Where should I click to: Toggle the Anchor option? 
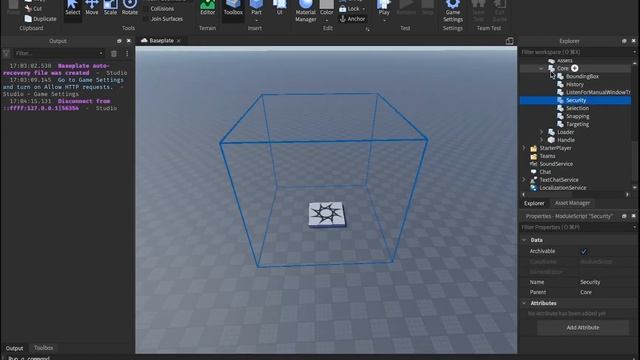tap(353, 19)
